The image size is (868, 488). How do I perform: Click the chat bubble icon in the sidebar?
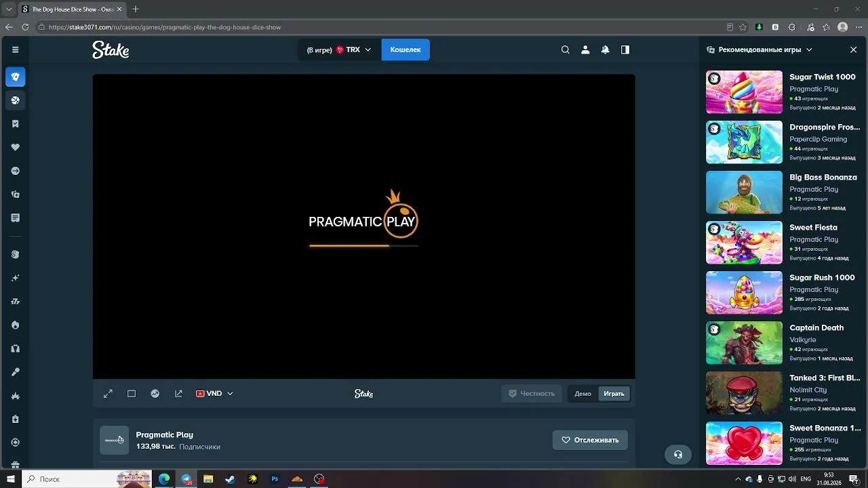[x=15, y=218]
